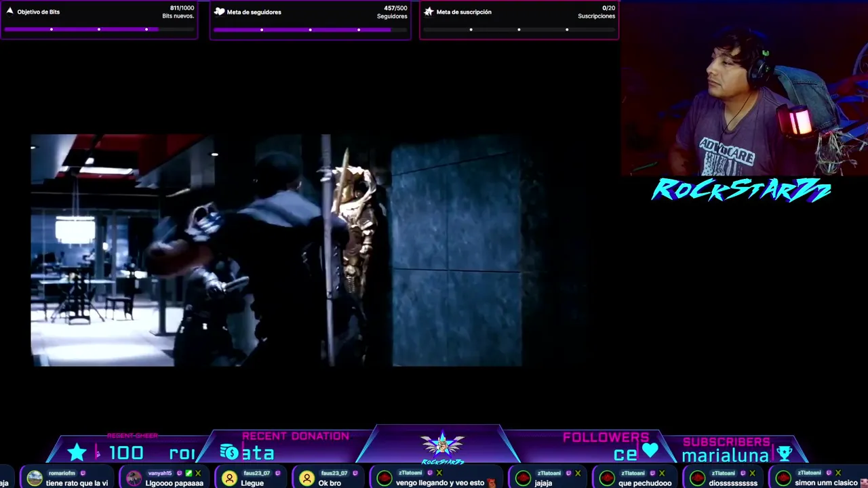868x488 pixels.
Task: Click the star icon beside Meta de suscripción
Action: point(429,12)
